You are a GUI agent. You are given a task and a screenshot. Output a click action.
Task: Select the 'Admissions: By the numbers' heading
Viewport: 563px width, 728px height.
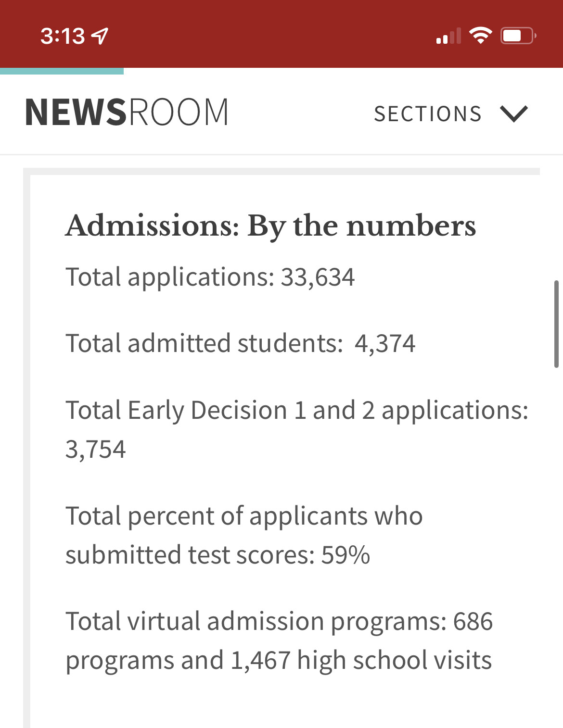pyautogui.click(x=271, y=226)
